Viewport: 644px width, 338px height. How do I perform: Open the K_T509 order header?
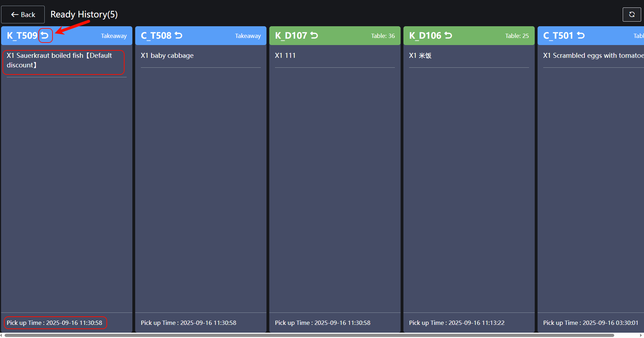click(x=22, y=36)
